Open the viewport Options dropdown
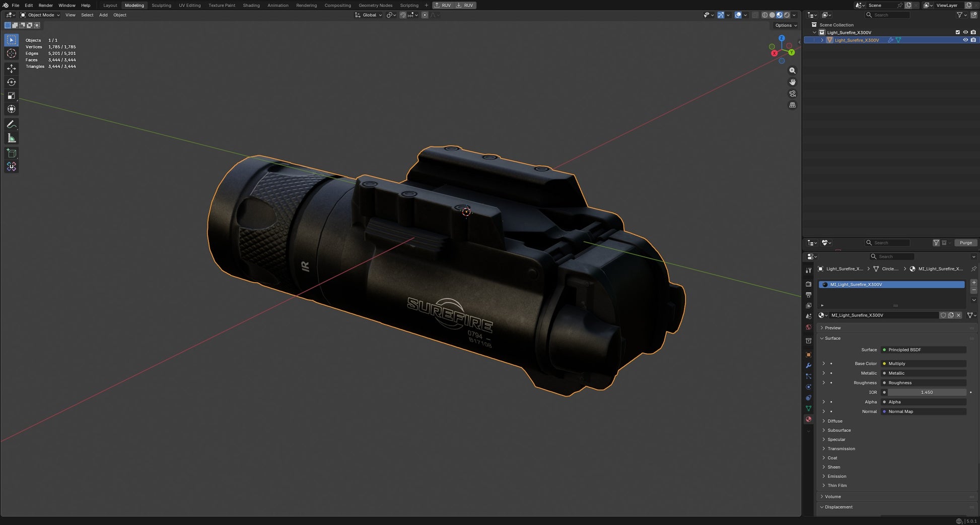The height and width of the screenshot is (525, 980). click(x=786, y=25)
